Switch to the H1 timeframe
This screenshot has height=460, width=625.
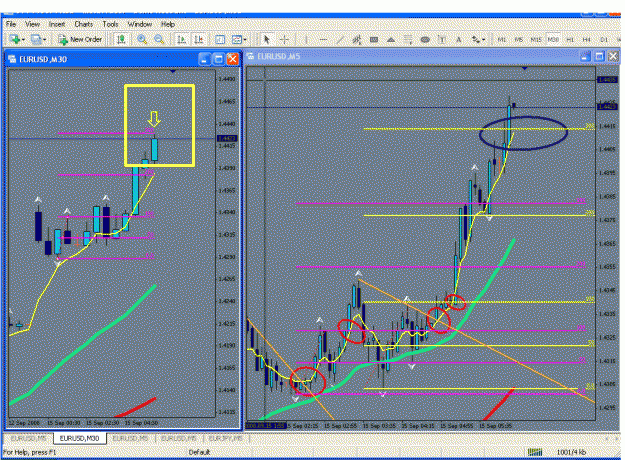point(570,39)
